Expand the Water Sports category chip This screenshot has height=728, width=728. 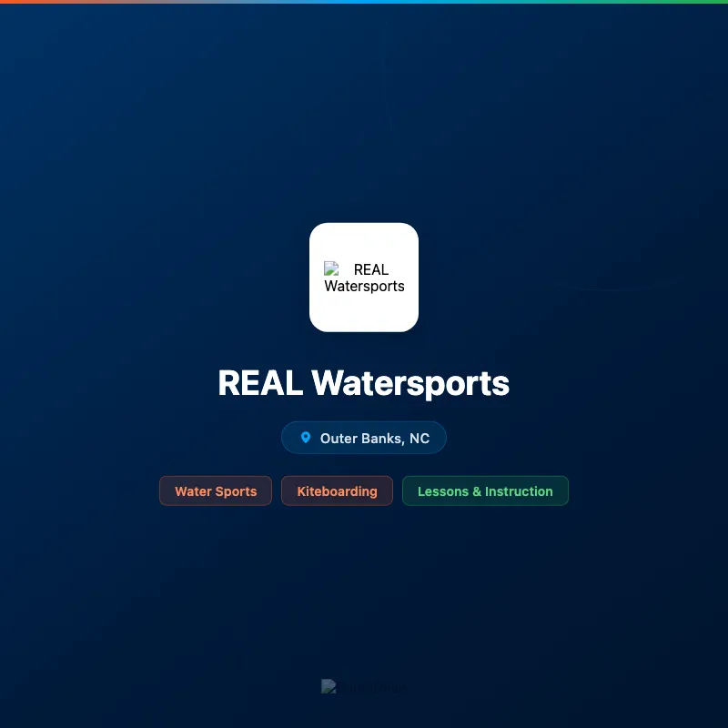coord(215,490)
